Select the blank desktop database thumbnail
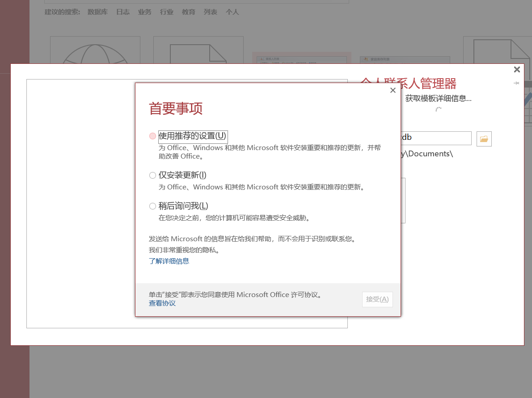 198,50
